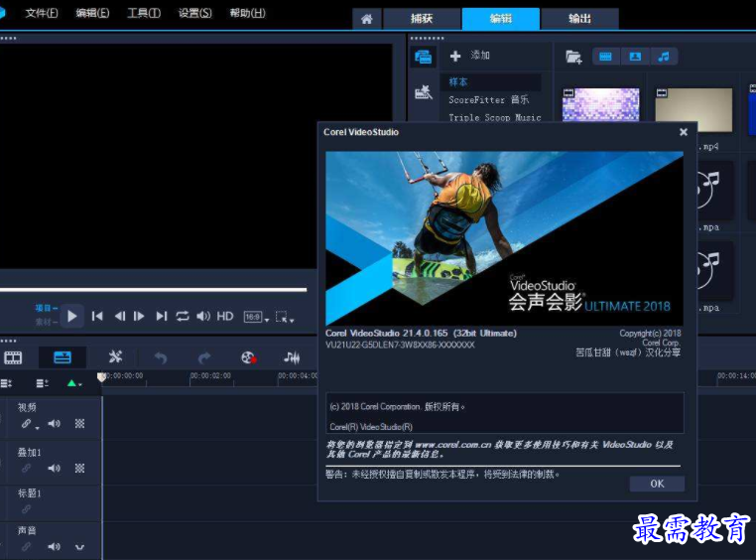756x560 pixels.
Task: Mute the 视频 track
Action: [54, 424]
